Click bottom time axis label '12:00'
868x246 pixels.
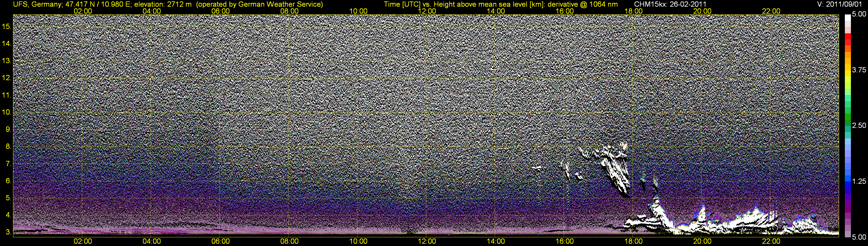pyautogui.click(x=427, y=241)
